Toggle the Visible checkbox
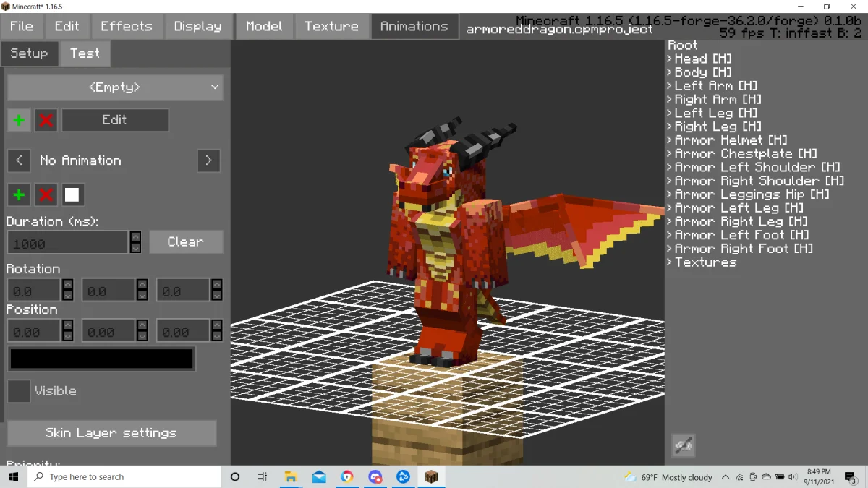The image size is (868, 488). pos(19,391)
